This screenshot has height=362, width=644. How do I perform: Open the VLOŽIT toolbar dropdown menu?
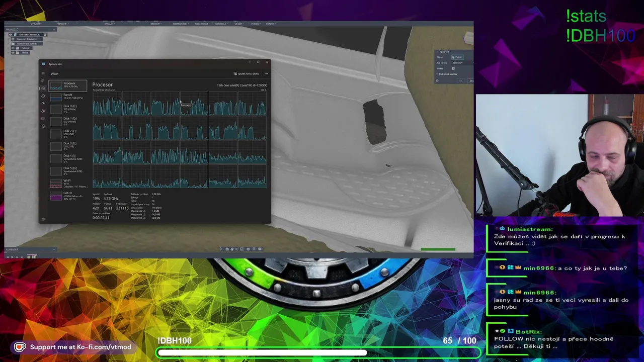(239, 24)
